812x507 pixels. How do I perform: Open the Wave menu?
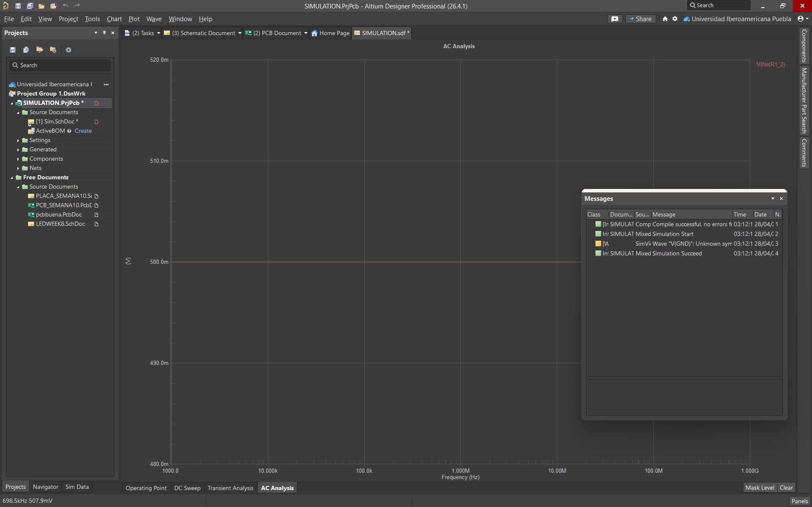click(154, 19)
